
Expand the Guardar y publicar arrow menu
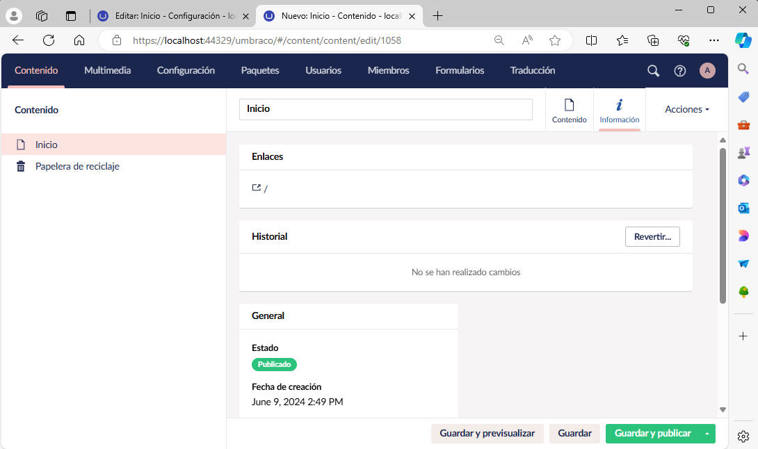coord(708,433)
